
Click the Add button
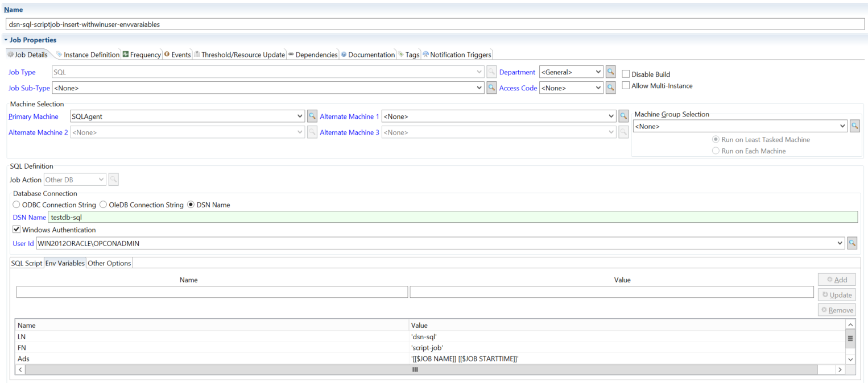837,280
